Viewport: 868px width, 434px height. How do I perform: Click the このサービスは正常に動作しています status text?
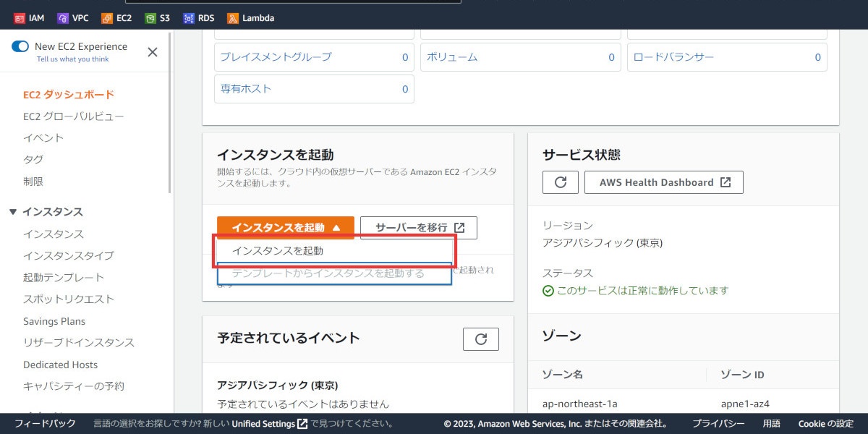click(642, 291)
